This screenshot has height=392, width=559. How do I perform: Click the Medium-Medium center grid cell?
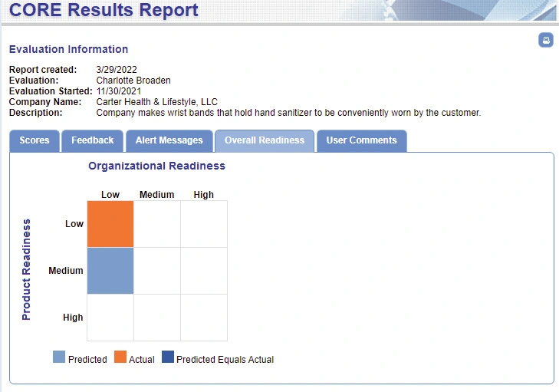click(157, 271)
